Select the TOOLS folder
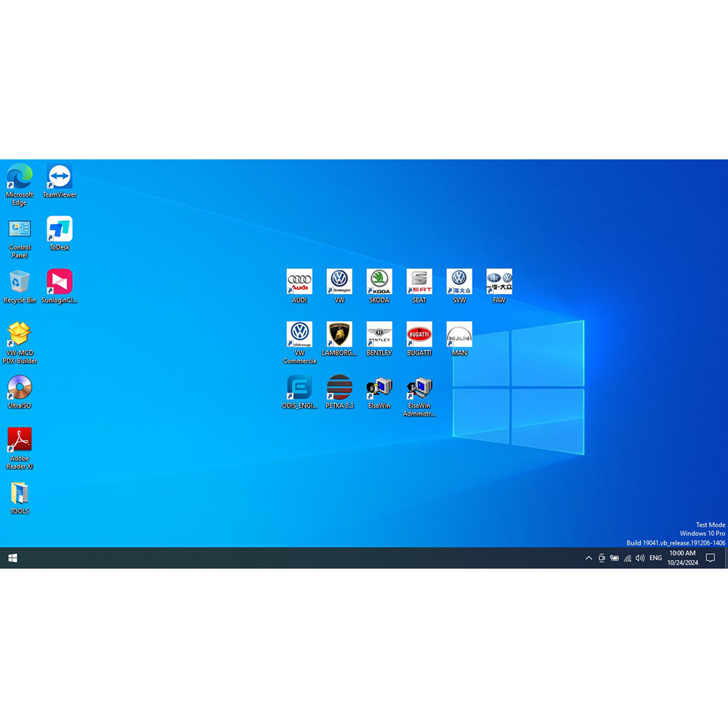Screen dimensions: 728x728 pos(20,498)
